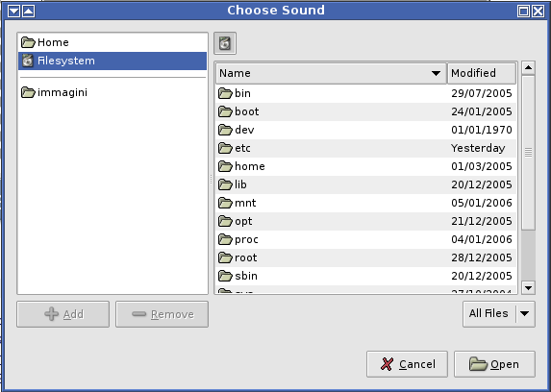
Task: Click the proc folder icon
Action: tap(225, 239)
